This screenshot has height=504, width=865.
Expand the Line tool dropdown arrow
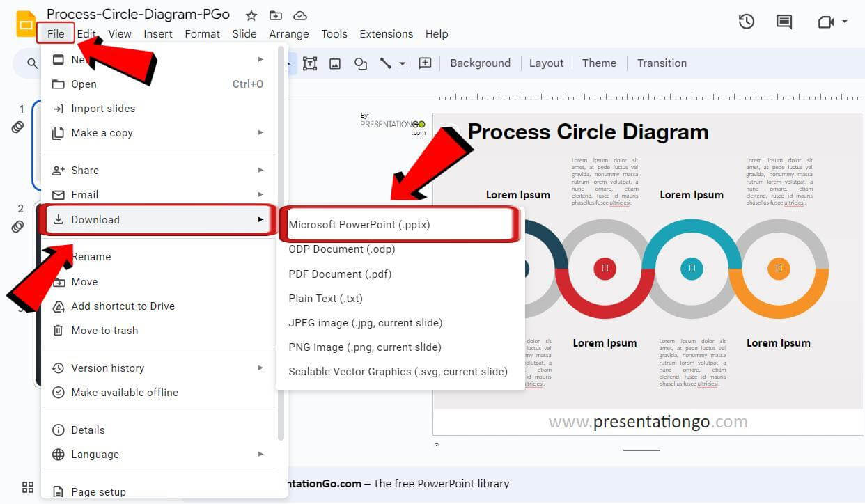click(x=403, y=63)
